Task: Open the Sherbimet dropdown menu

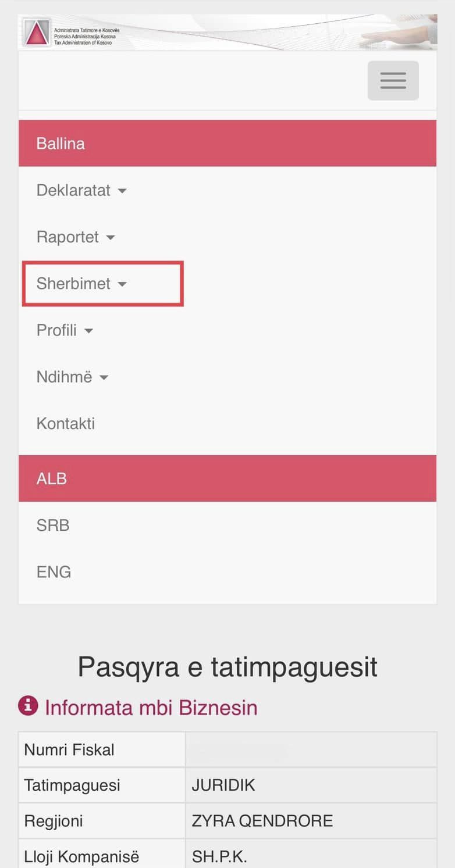Action: (81, 284)
